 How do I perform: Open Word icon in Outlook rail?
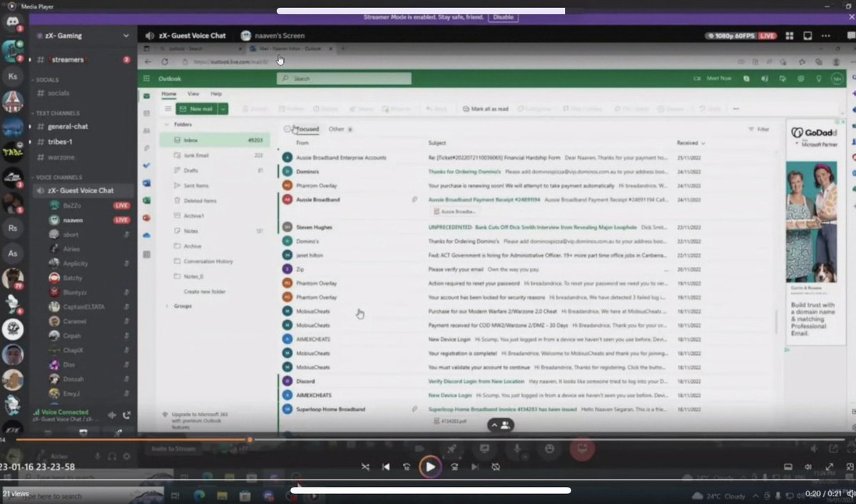click(x=146, y=182)
